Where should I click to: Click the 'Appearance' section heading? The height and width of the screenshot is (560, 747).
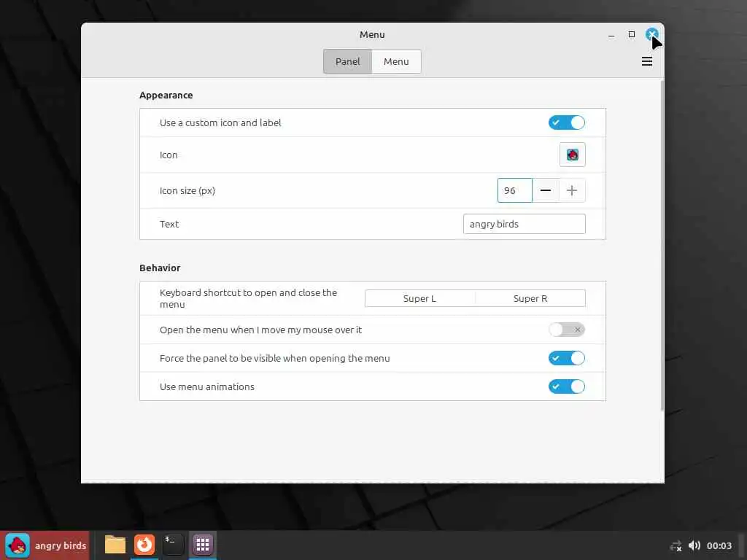click(166, 96)
